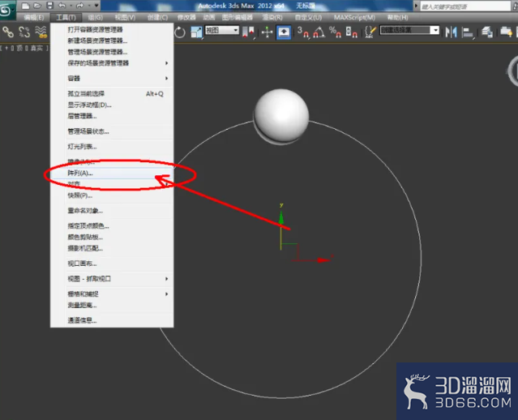Image resolution: width=518 pixels, height=420 pixels.
Task: Expand the redo history dropdown arrow
Action: tap(88, 6)
